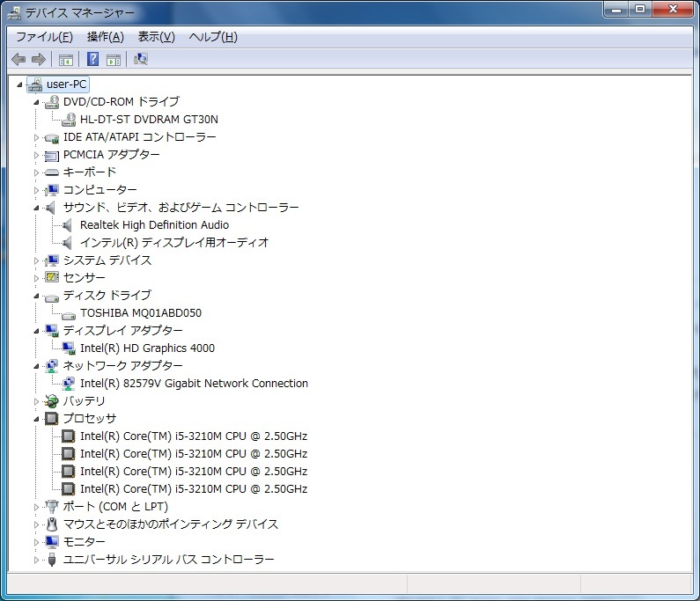
Task: Click the ユニバーサル シリアル バス USB icon
Action: (52, 560)
